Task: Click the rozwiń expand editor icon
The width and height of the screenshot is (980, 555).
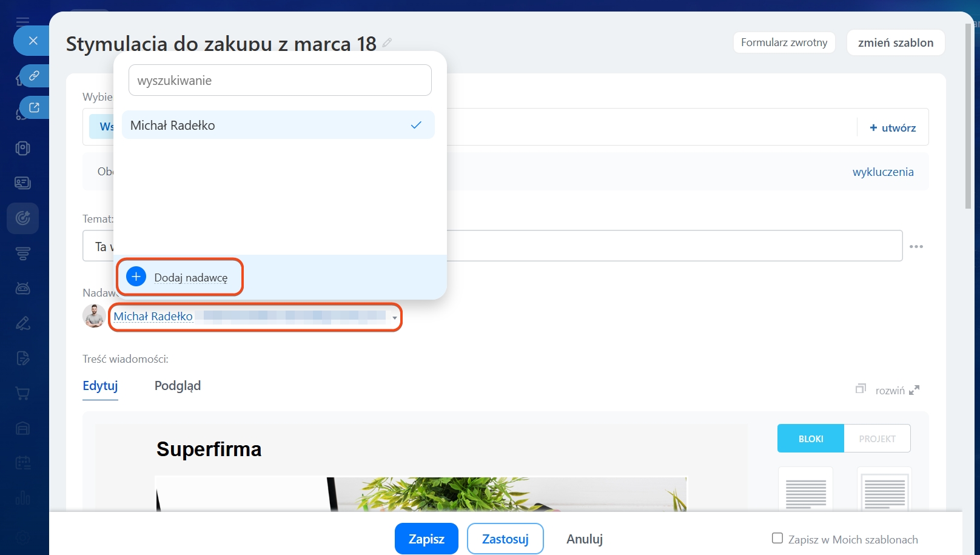Action: [914, 390]
